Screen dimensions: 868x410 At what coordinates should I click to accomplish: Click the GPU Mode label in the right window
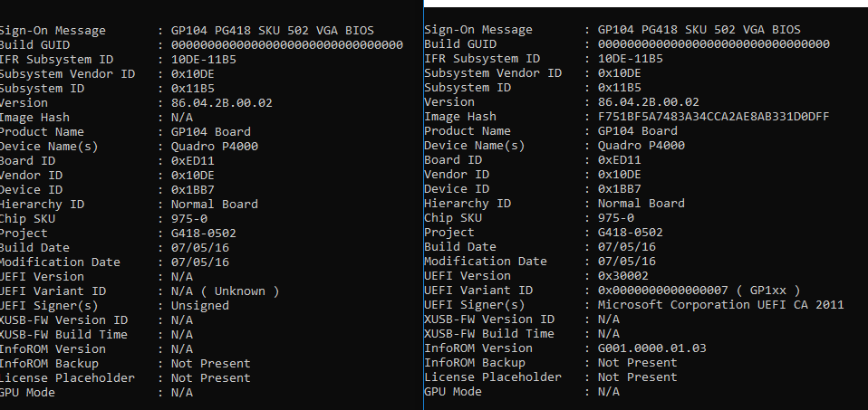click(x=453, y=392)
